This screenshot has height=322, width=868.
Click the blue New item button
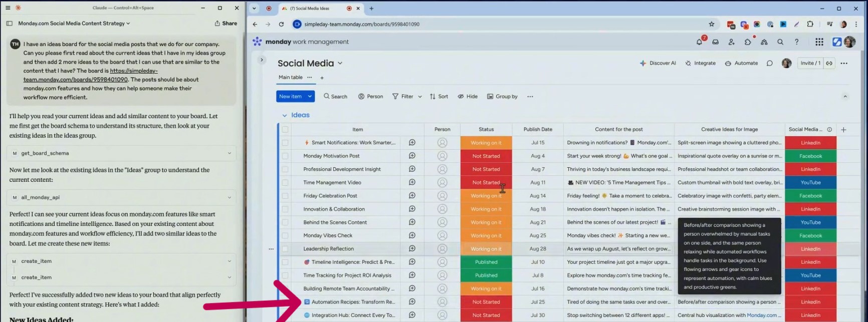pos(291,96)
